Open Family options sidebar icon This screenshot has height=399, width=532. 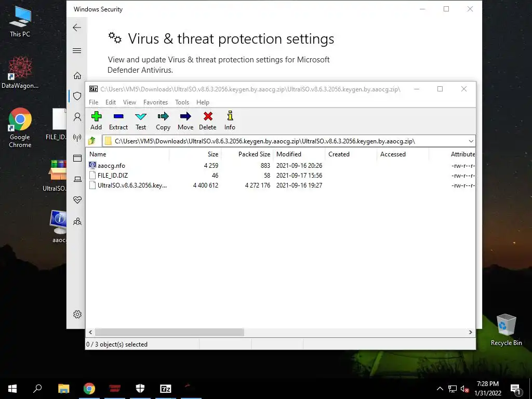click(77, 221)
